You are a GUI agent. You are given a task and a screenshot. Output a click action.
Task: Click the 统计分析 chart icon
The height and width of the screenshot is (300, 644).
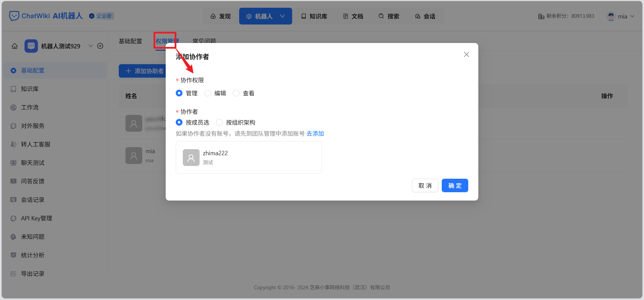tap(13, 255)
